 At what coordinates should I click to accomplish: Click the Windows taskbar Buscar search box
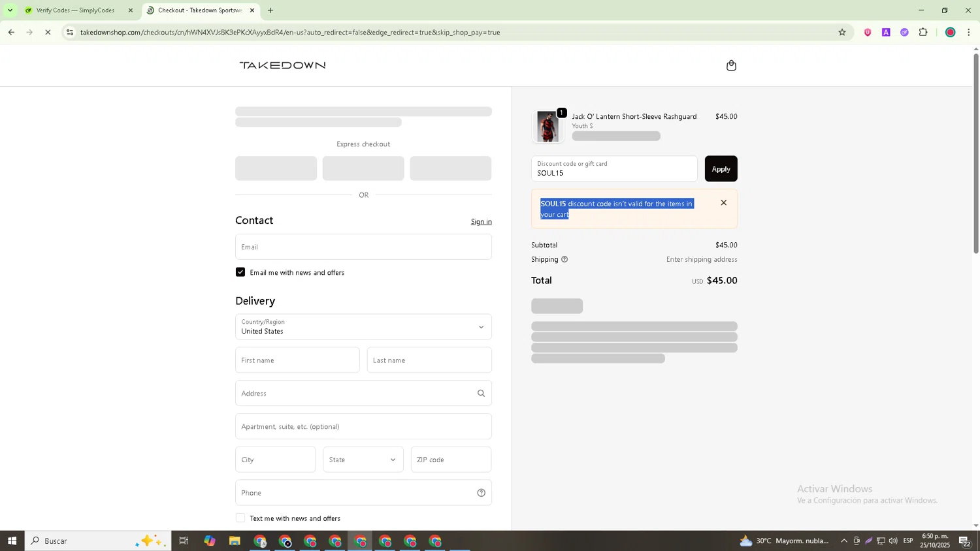98,541
